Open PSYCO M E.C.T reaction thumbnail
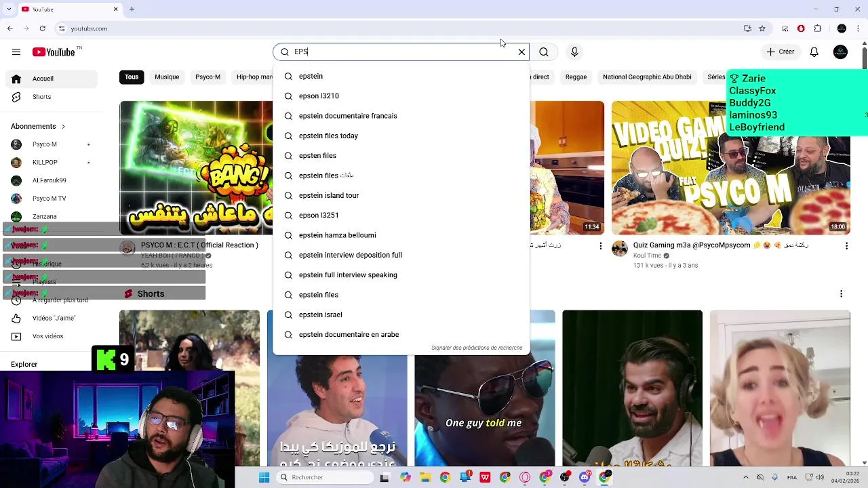The height and width of the screenshot is (488, 868). point(196,167)
